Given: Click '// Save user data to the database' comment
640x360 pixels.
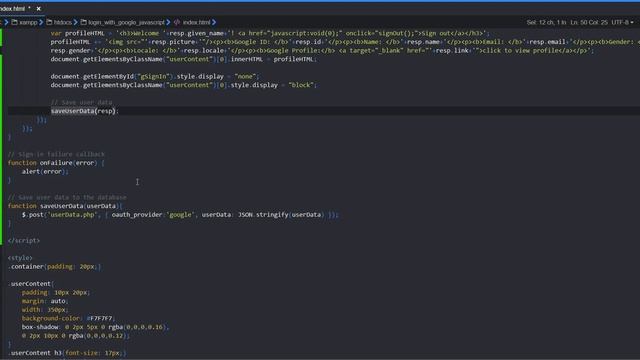Looking at the screenshot, I should pyautogui.click(x=67, y=198).
